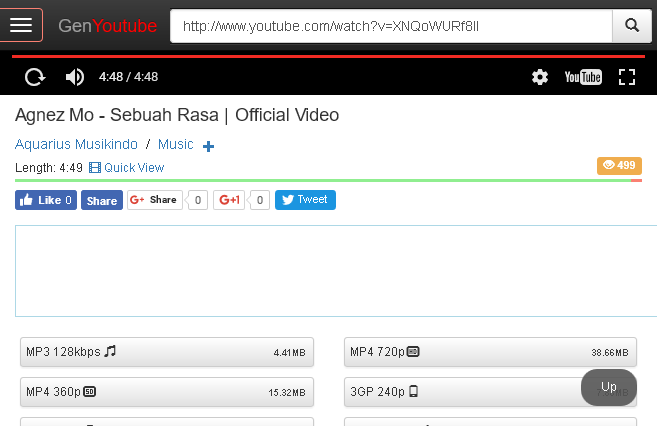Download the MP4 720p version
The image size is (657, 426).
point(490,352)
